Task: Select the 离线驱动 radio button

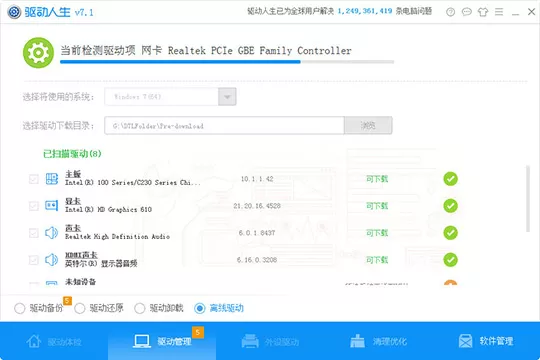Action: 200,308
